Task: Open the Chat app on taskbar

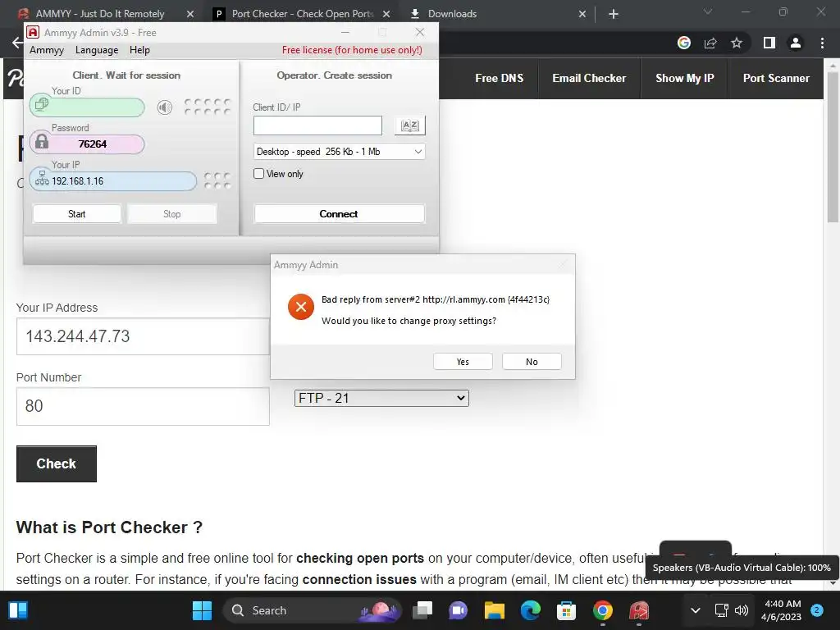Action: click(458, 610)
